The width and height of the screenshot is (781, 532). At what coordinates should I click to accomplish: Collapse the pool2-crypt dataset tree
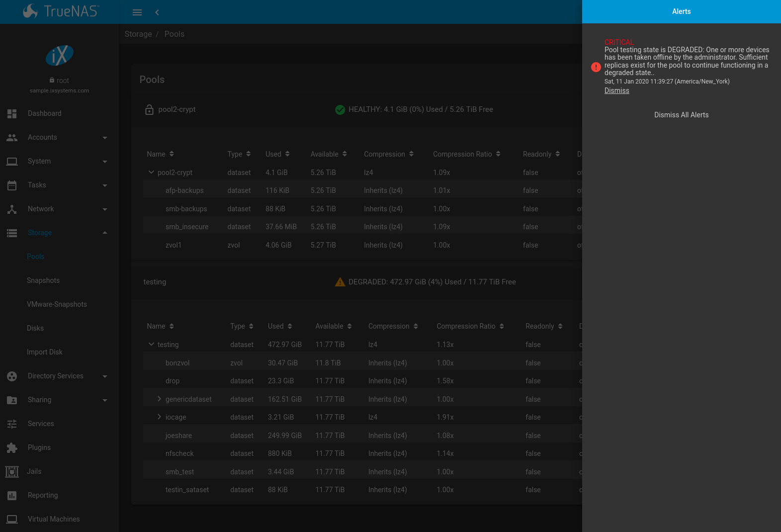[151, 172]
